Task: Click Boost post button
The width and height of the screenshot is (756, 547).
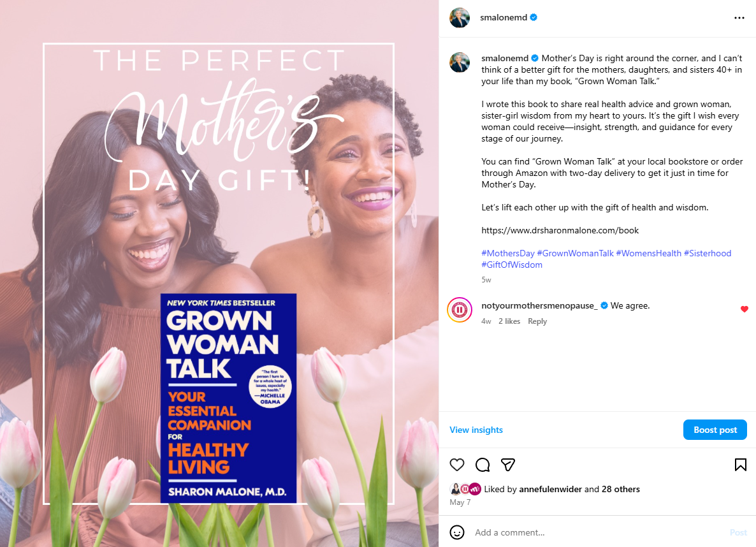Action: [x=715, y=430]
